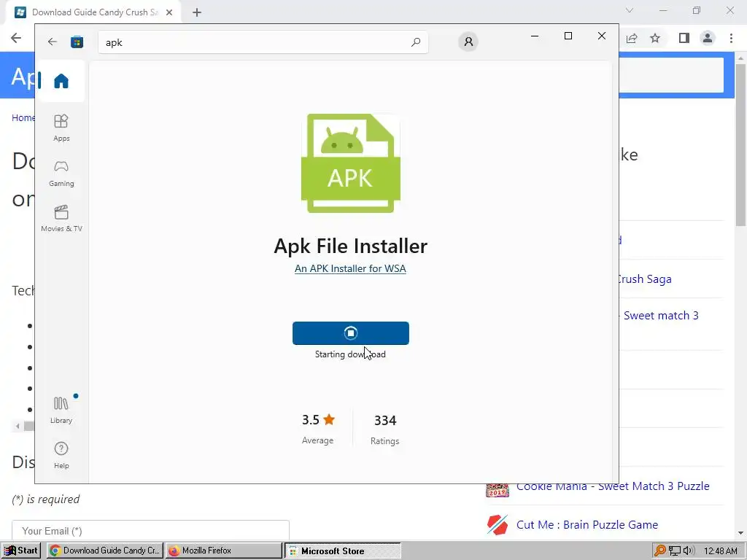Switch to Chrome window in taskbar
Screen dimensions: 747x560
click(x=105, y=551)
